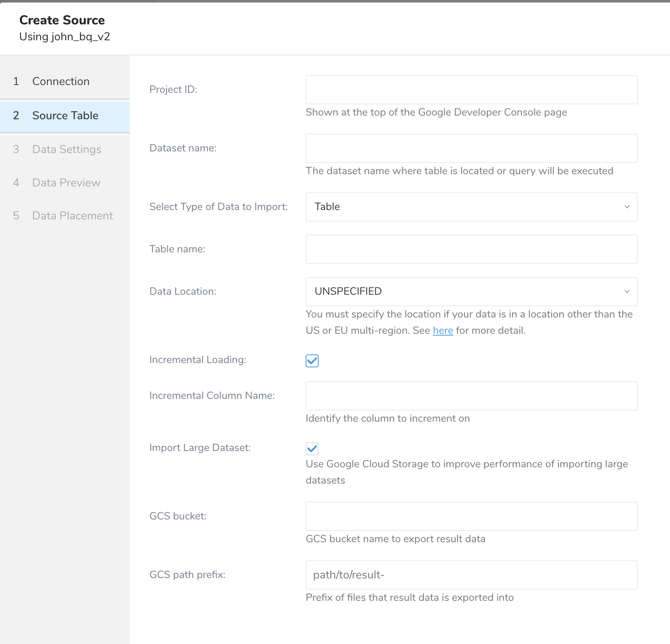Select the Source Table step
The height and width of the screenshot is (644, 670).
[x=65, y=116]
